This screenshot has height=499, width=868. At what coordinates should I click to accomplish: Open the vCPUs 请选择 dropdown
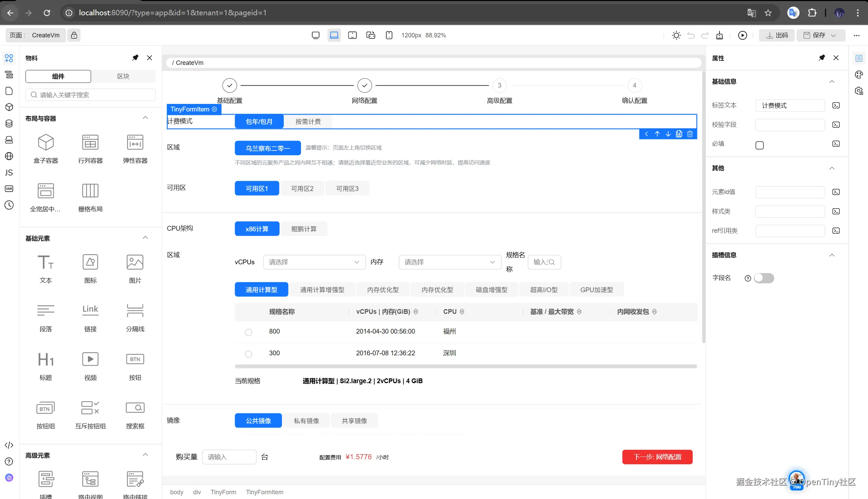[314, 262]
